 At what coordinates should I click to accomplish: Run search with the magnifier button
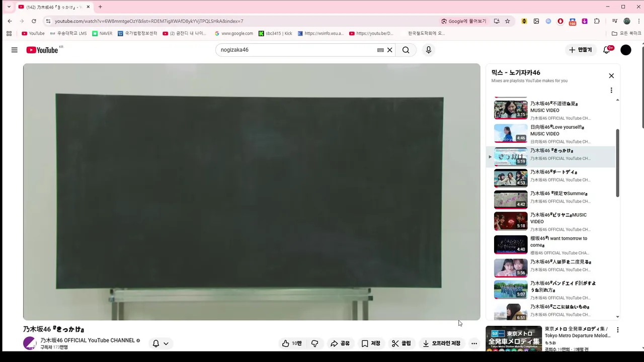(x=406, y=50)
